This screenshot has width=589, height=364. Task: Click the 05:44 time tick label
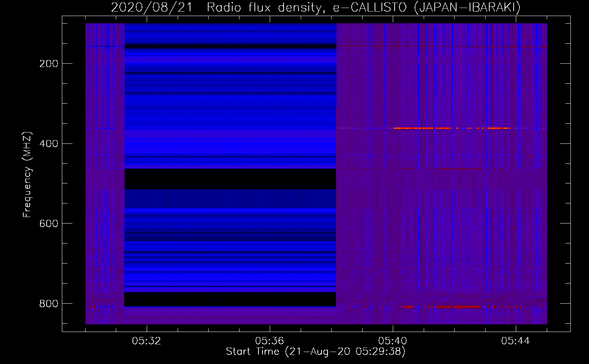(515, 341)
